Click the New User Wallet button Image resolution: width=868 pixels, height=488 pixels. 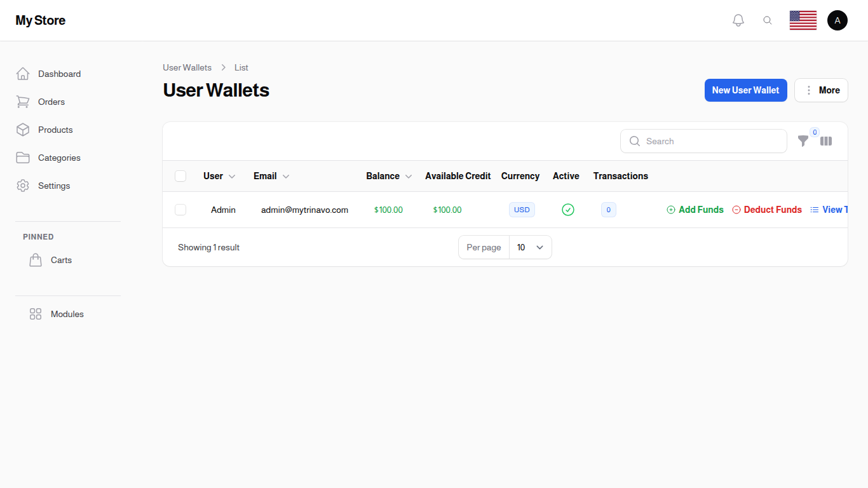click(745, 90)
